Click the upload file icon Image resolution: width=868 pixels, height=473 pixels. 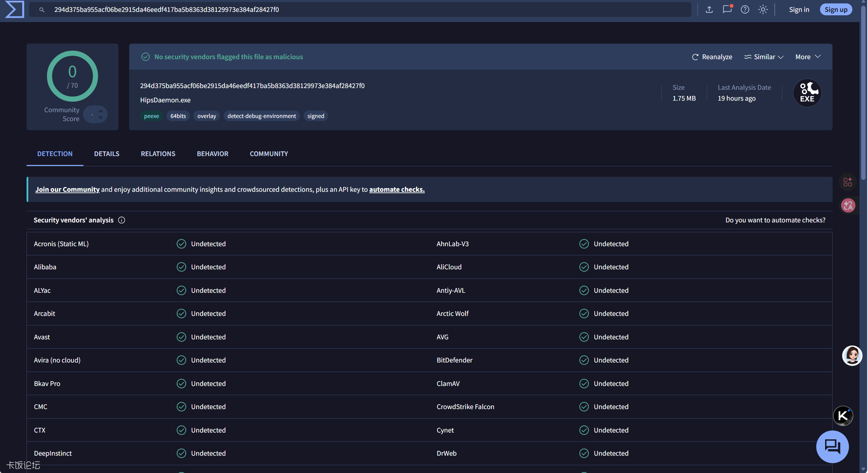click(x=709, y=10)
